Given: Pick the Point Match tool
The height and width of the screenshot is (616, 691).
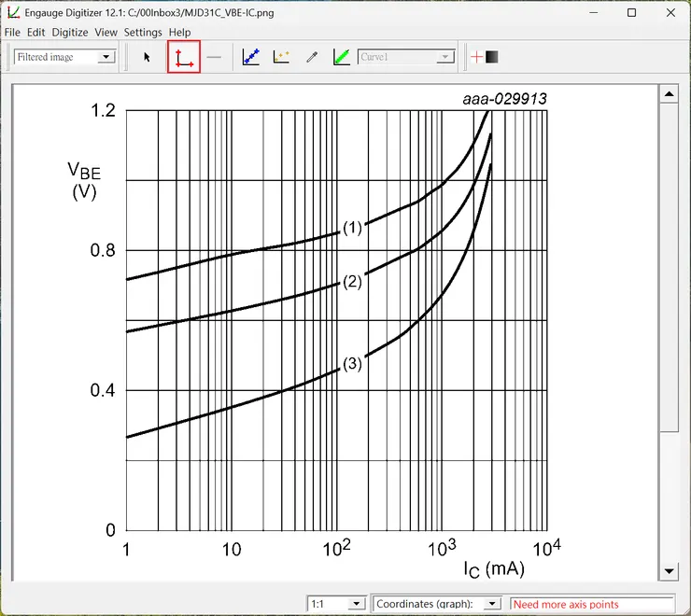Looking at the screenshot, I should [x=281, y=57].
